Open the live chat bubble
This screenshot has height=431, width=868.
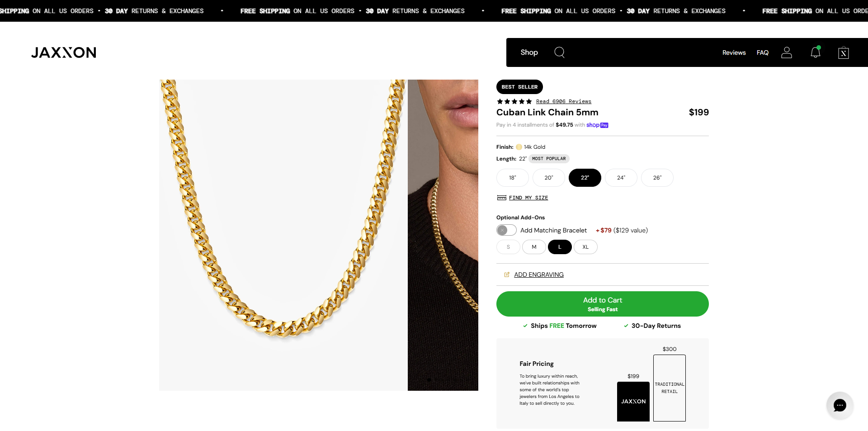click(840, 405)
